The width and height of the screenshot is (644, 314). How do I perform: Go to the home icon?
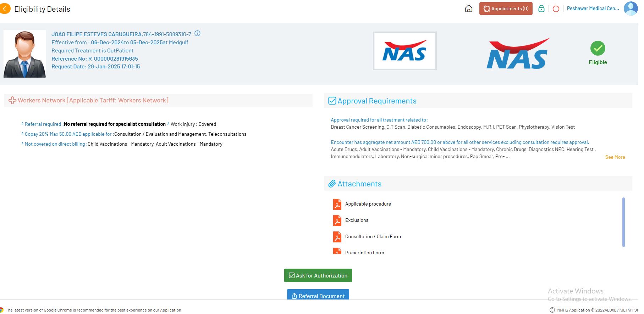coord(468,9)
